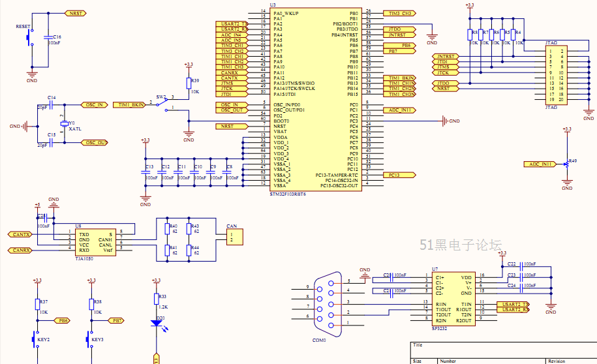This screenshot has height=364, width=597.
Task: Select the 2-pin CAN connector
Action: click(x=234, y=237)
